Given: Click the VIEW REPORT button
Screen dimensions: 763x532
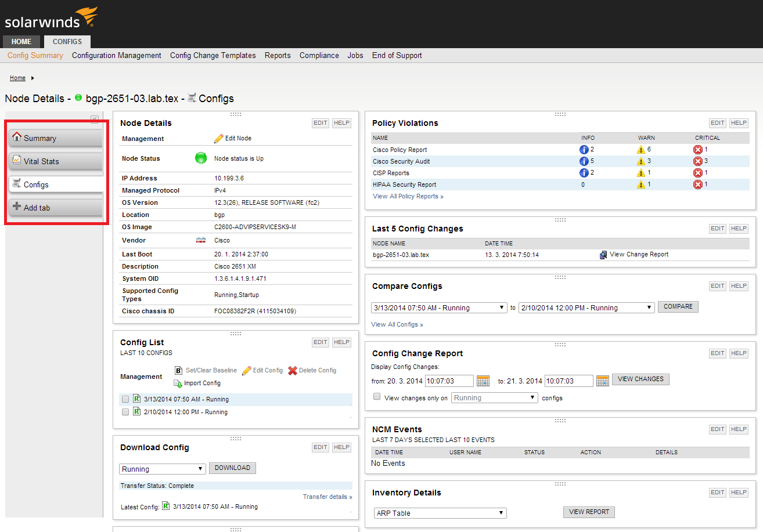Looking at the screenshot, I should click(589, 512).
